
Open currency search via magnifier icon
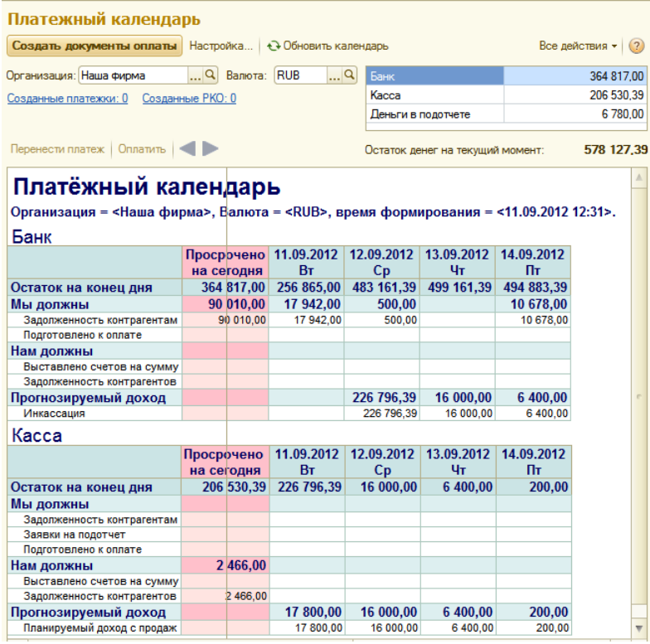pos(350,75)
